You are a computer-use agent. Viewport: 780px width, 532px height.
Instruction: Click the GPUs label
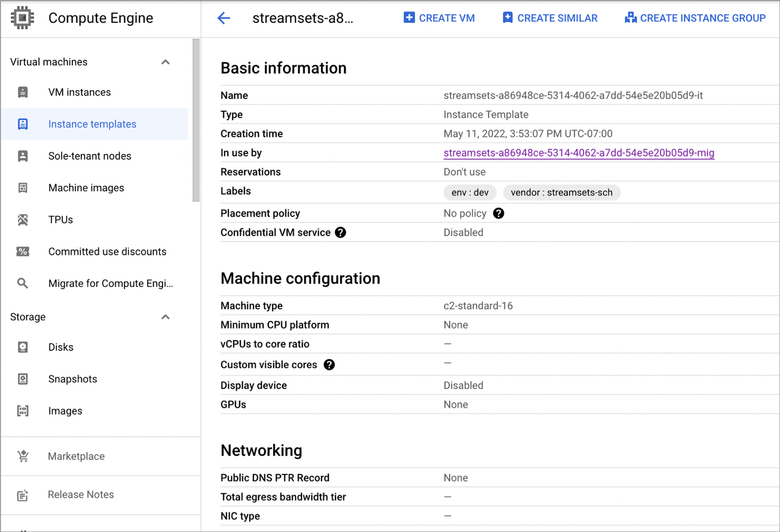click(233, 405)
